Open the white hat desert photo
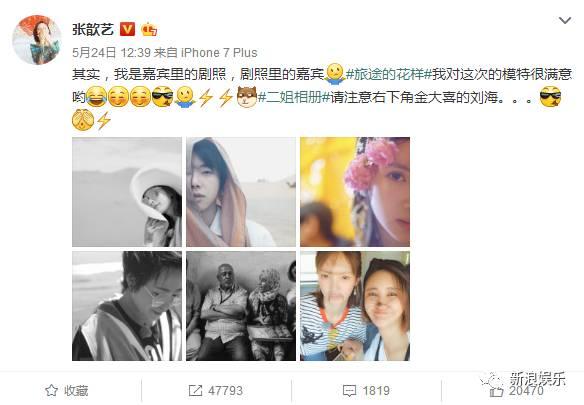The width and height of the screenshot is (584, 405). (x=127, y=192)
